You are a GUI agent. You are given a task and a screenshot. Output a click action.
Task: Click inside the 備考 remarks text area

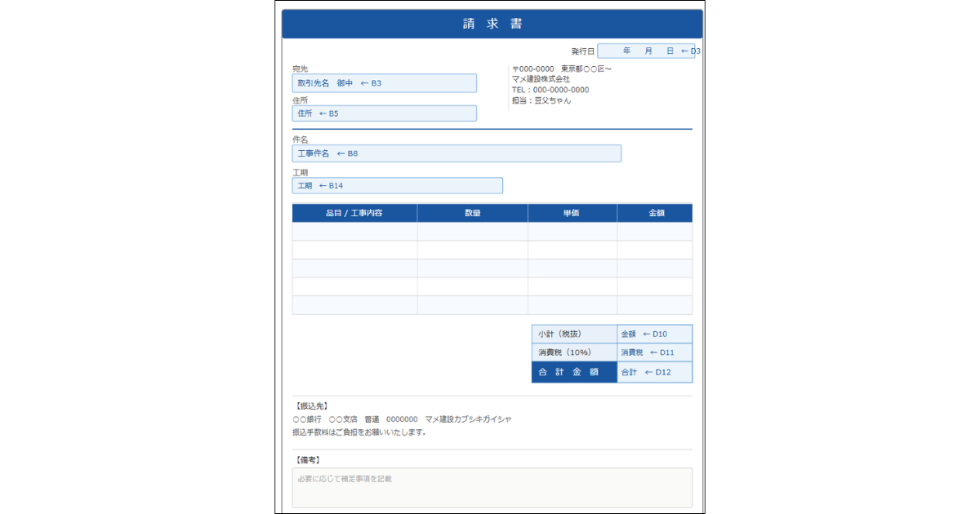click(x=490, y=487)
